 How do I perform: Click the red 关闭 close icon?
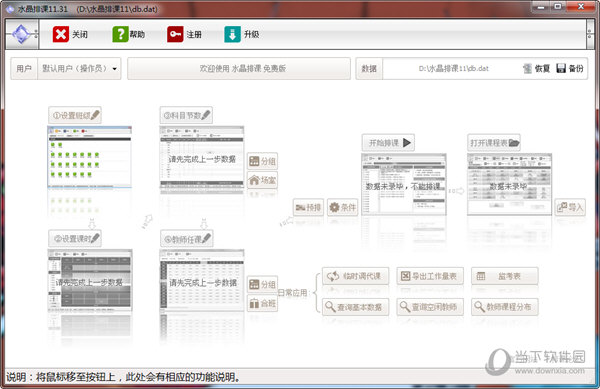pyautogui.click(x=61, y=34)
